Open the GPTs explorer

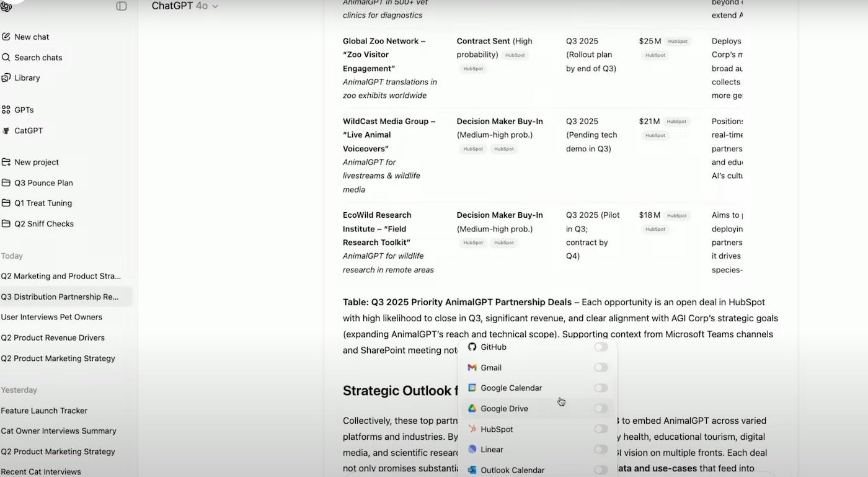coord(24,110)
